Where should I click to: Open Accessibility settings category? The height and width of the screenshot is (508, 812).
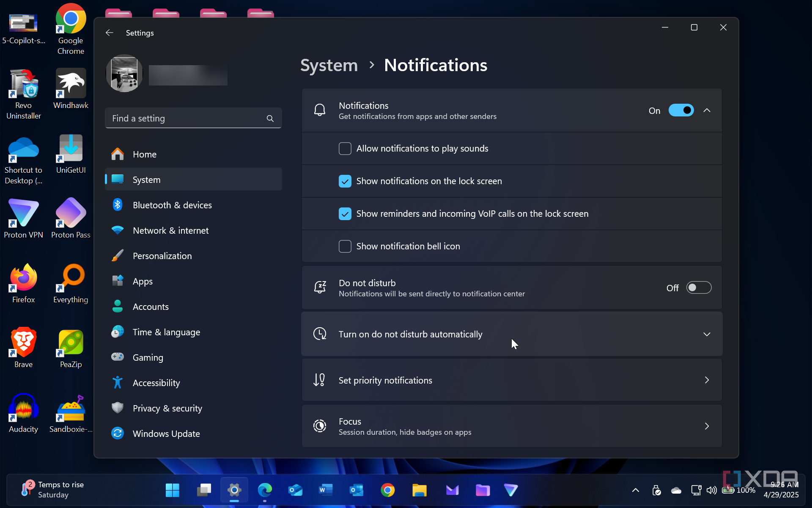pos(193,383)
